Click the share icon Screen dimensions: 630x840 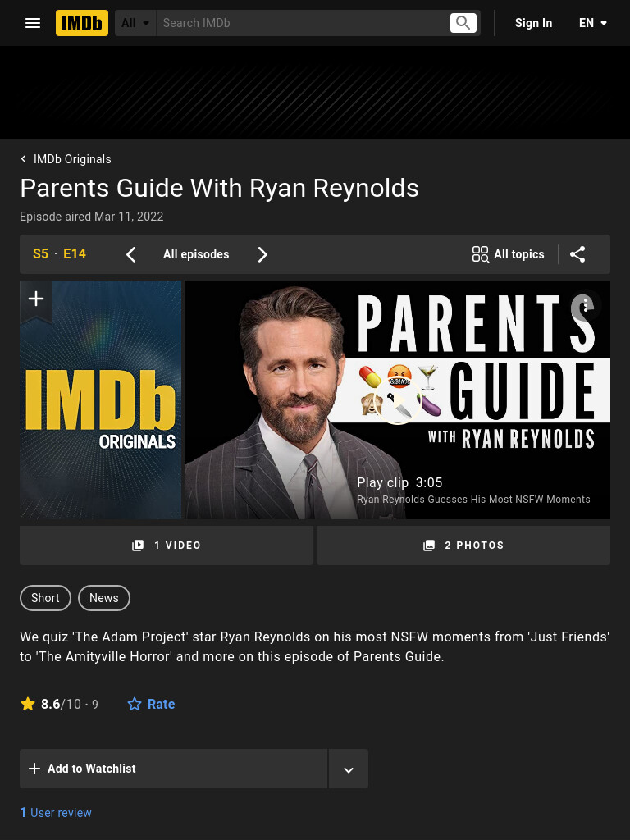(577, 254)
